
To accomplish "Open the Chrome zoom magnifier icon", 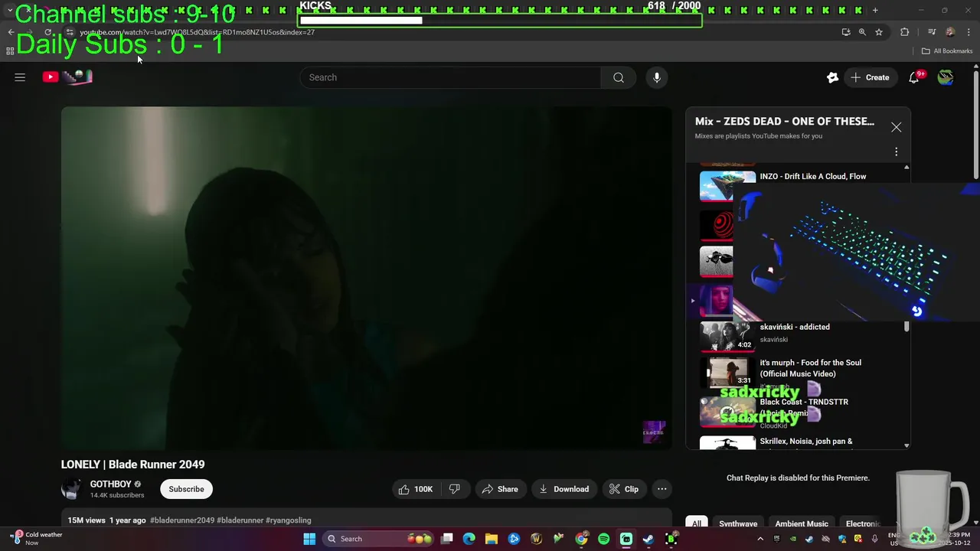I will tap(862, 32).
